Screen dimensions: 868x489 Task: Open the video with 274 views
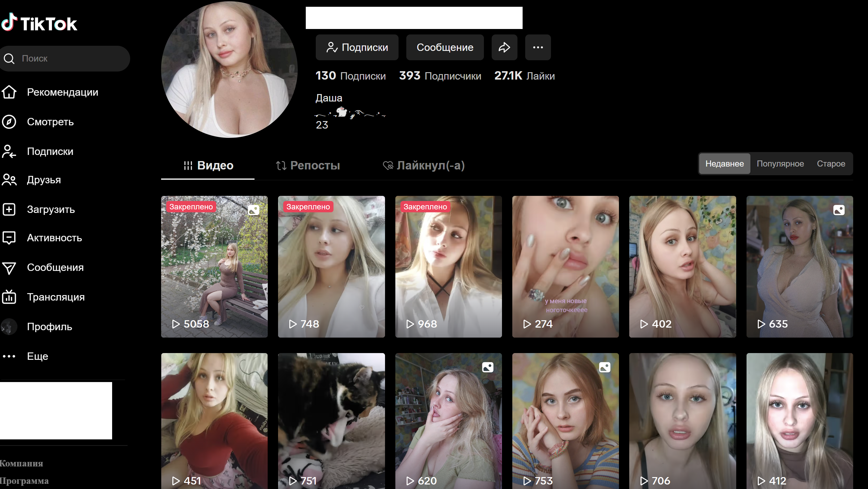[x=565, y=267]
